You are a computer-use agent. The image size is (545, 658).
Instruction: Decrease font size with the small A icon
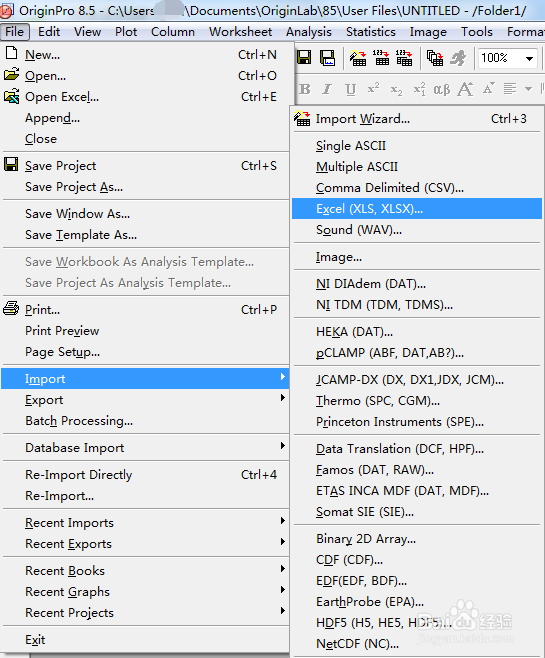(488, 89)
